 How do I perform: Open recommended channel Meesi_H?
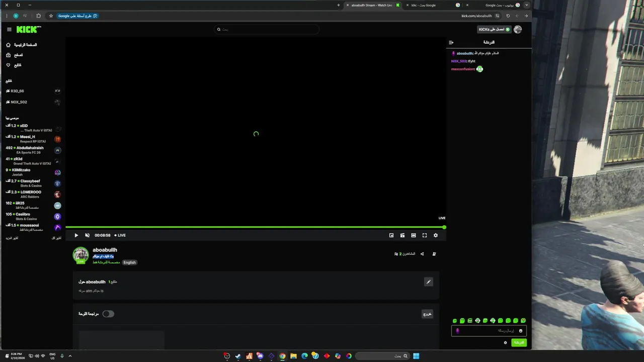[x=33, y=139]
